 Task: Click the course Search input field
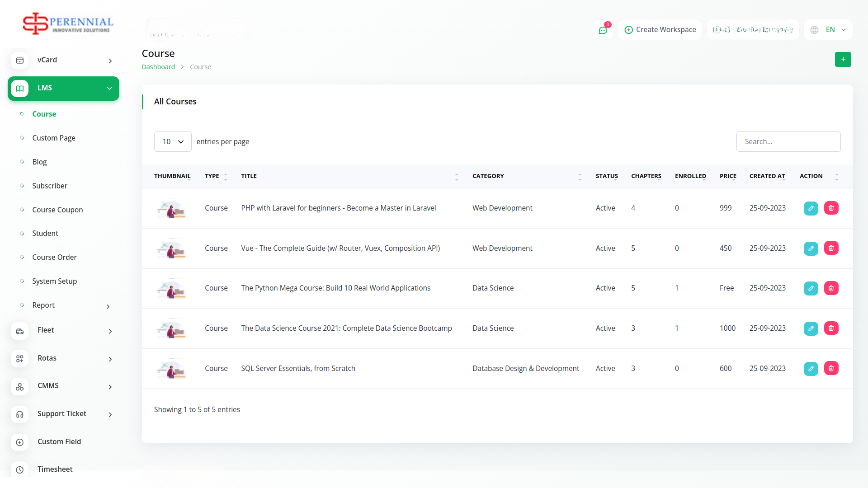788,141
